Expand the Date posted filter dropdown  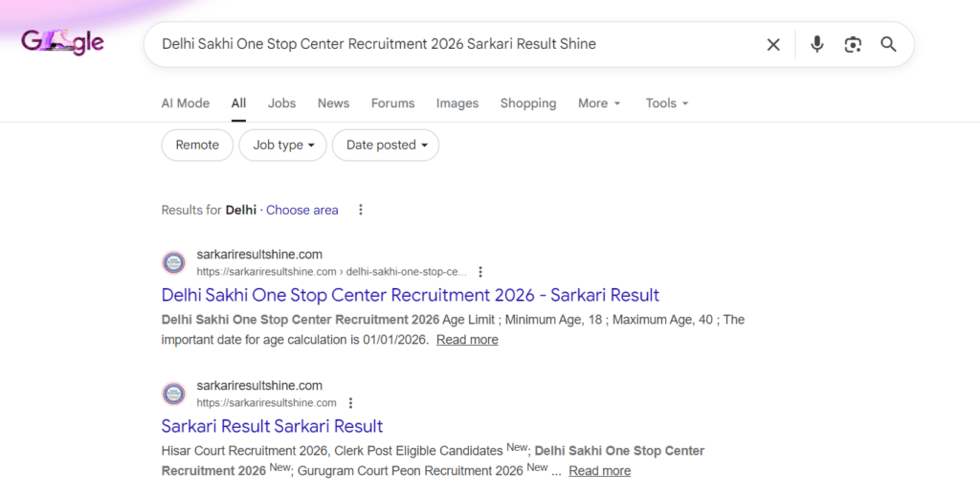[x=386, y=146]
